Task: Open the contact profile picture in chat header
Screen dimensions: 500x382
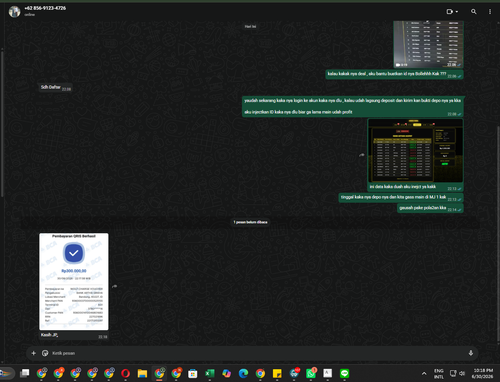Action: point(14,12)
